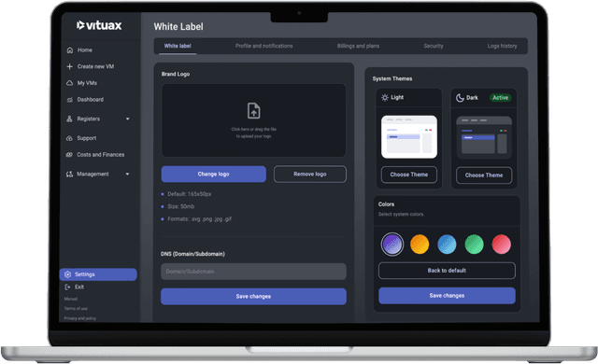
Task: Open the Logs history tab
Action: tap(503, 46)
